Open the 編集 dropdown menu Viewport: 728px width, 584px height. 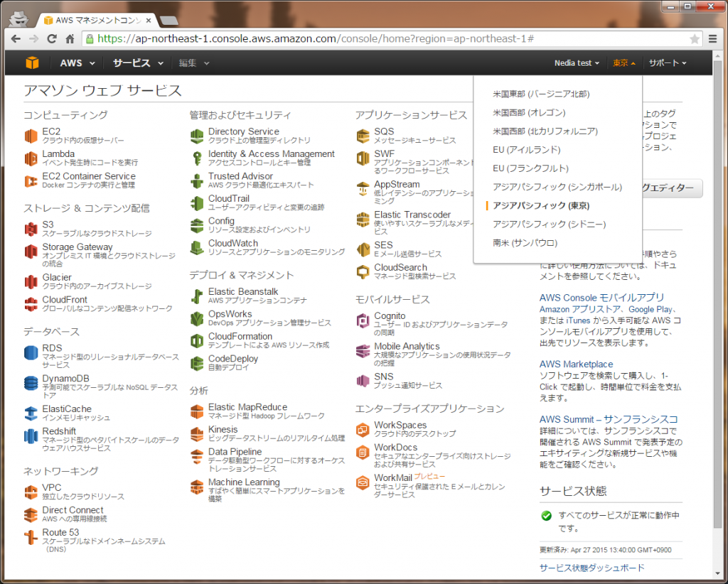194,63
